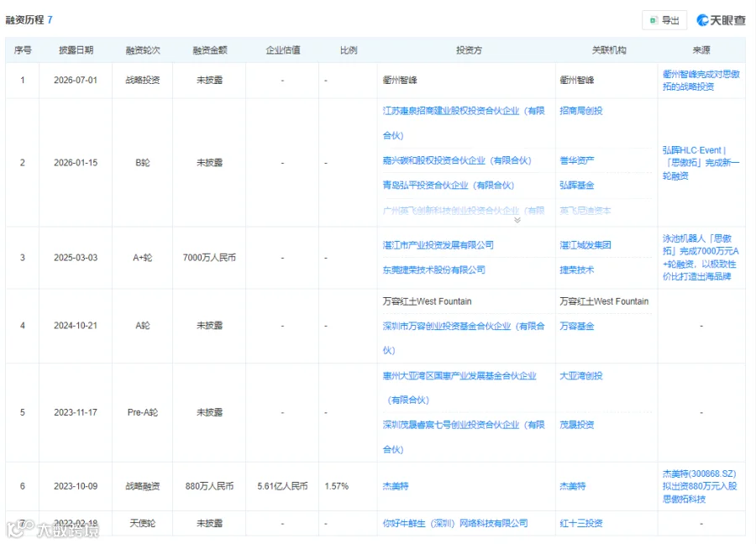Click the 战略融资 round cell

pos(143,486)
